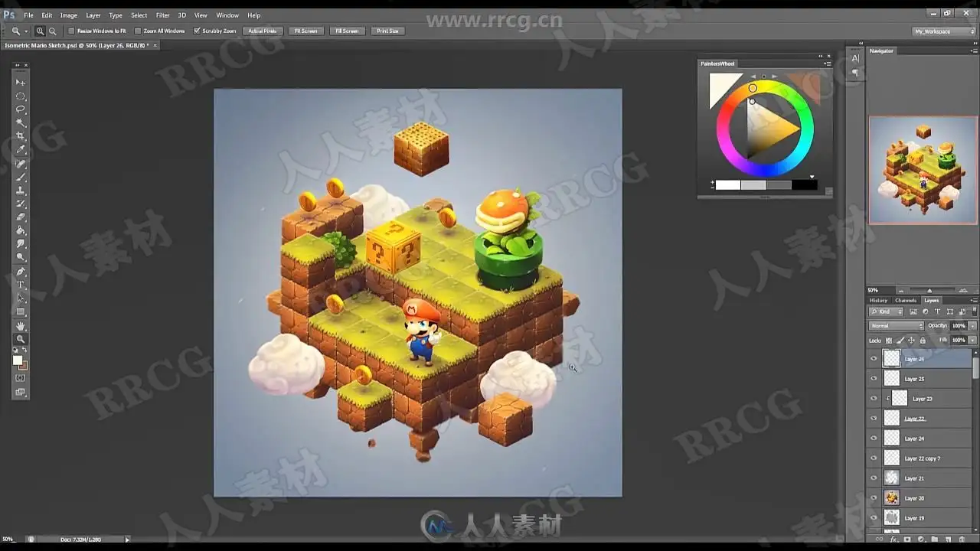Enable Resize Windows to Fit checkbox
Image resolution: width=980 pixels, height=551 pixels.
pos(71,31)
